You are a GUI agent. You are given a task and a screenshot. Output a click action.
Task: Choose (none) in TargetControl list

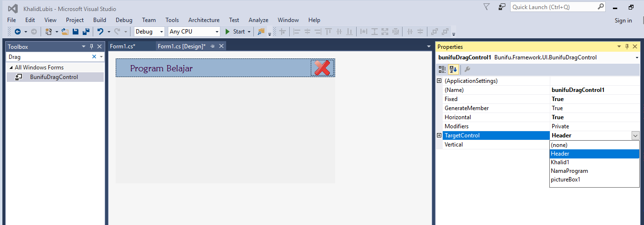point(594,145)
